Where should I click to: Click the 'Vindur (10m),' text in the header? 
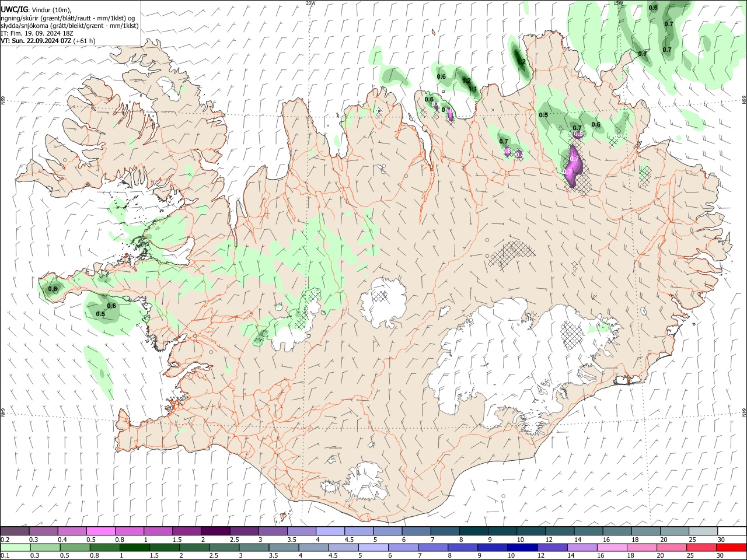click(51, 10)
